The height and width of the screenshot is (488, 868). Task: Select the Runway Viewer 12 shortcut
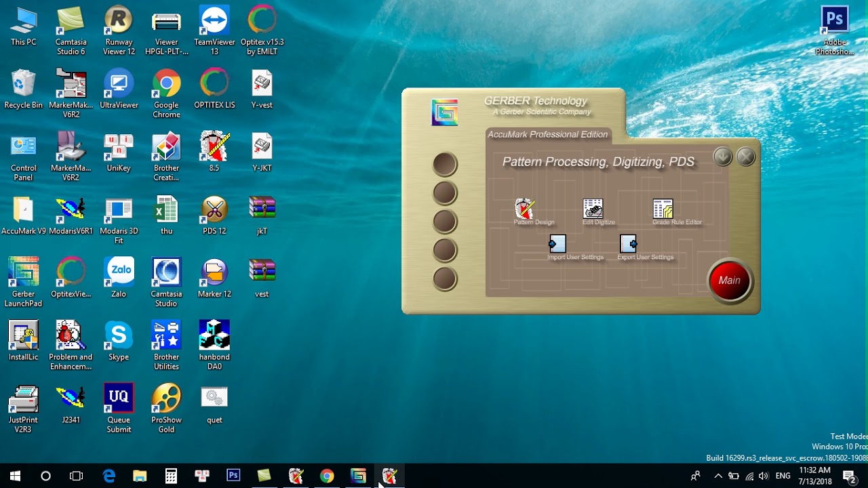119,31
